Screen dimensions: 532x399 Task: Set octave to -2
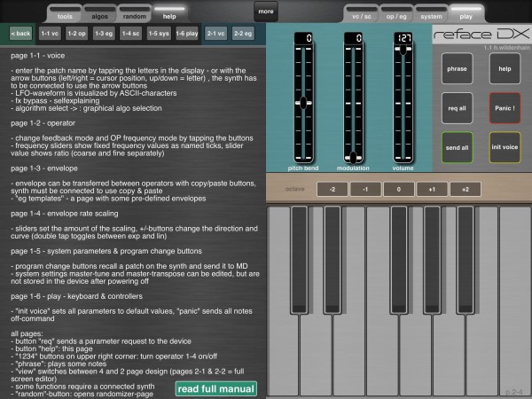[332, 190]
